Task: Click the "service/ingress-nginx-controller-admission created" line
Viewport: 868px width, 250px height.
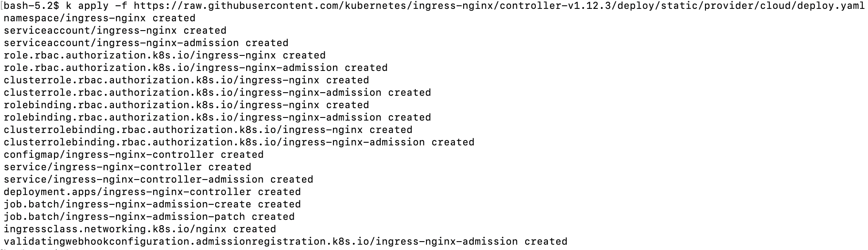Action: [x=158, y=180]
